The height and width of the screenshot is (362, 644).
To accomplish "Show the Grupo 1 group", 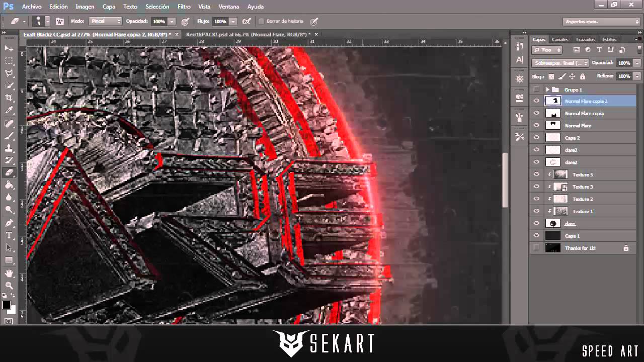I will click(536, 89).
